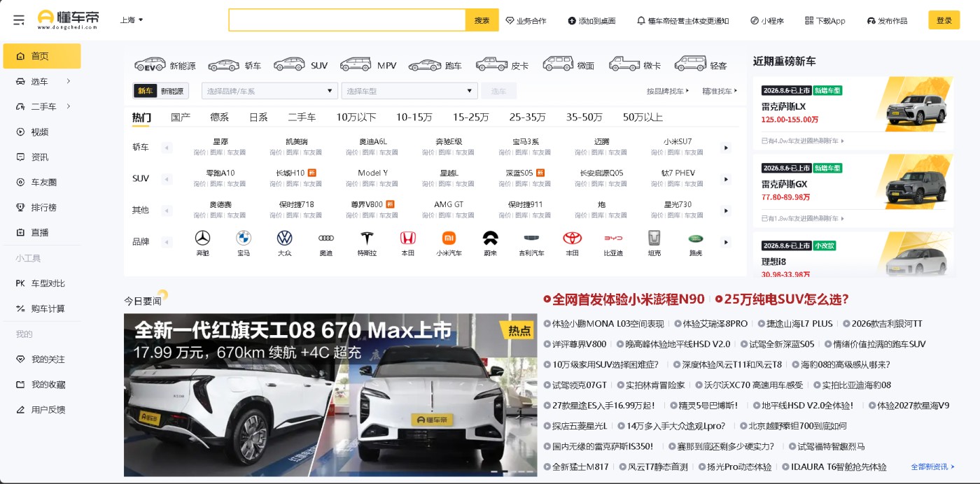This screenshot has width=980, height=484.
Task: Open the 雷克萨斯LX new car card
Action: pyautogui.click(x=853, y=113)
